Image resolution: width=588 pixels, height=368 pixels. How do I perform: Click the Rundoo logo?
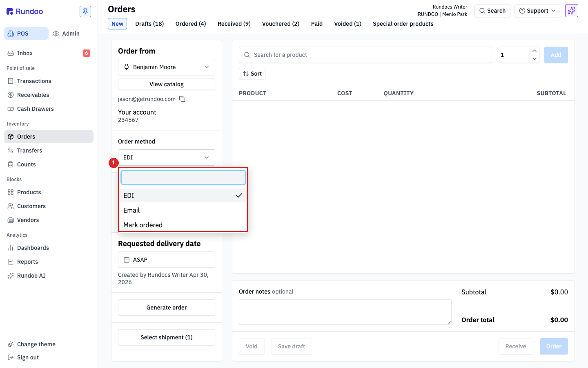(x=25, y=11)
